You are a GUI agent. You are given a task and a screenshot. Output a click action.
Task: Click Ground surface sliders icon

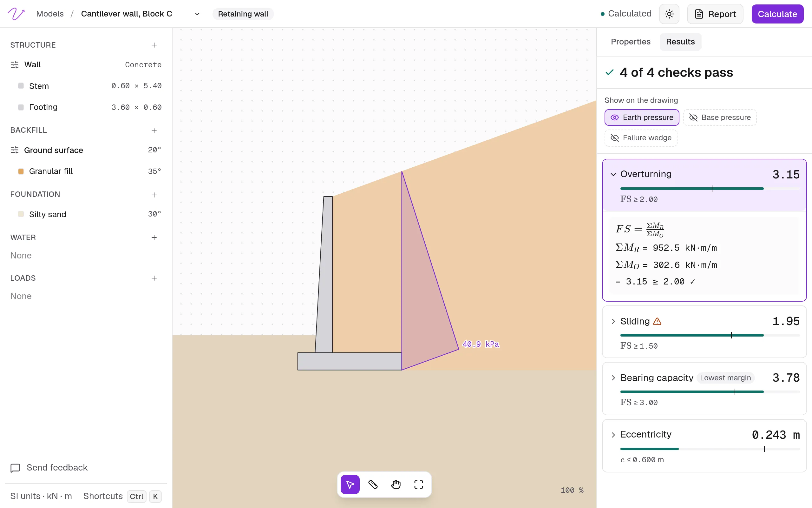click(14, 150)
